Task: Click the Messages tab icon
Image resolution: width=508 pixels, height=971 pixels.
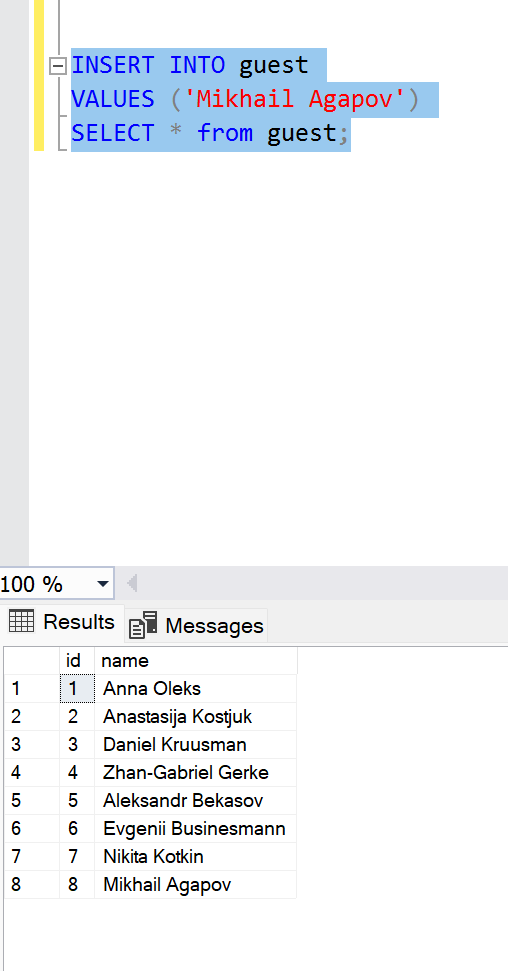Action: (143, 625)
